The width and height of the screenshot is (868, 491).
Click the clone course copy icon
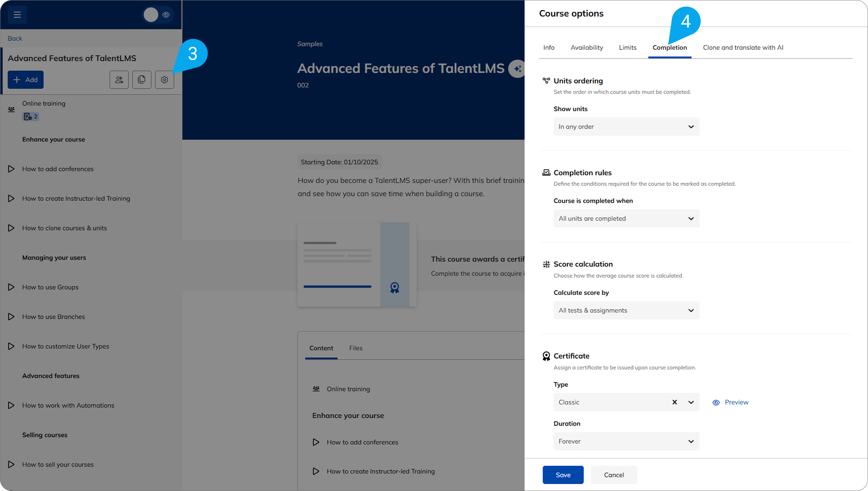(142, 80)
